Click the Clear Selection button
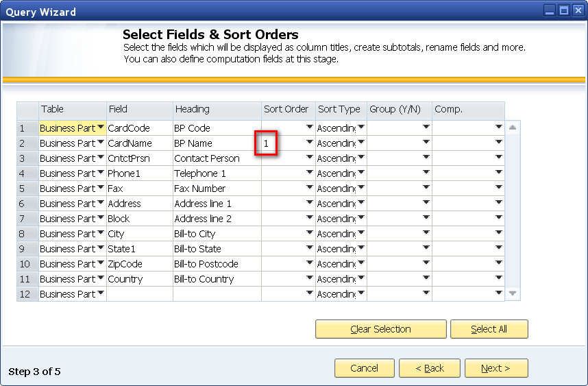588x386 pixels. click(x=380, y=329)
